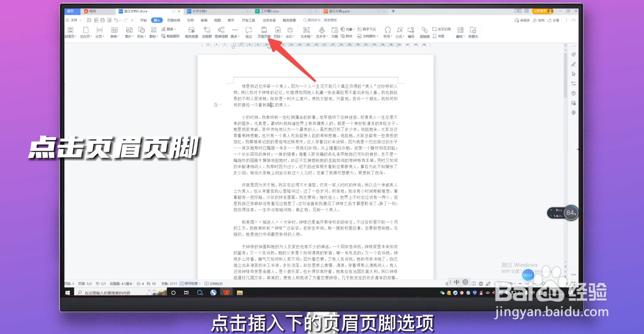This screenshot has width=644, height=334.
Task: Click the plus button to add new tab
Action: coord(393,11)
